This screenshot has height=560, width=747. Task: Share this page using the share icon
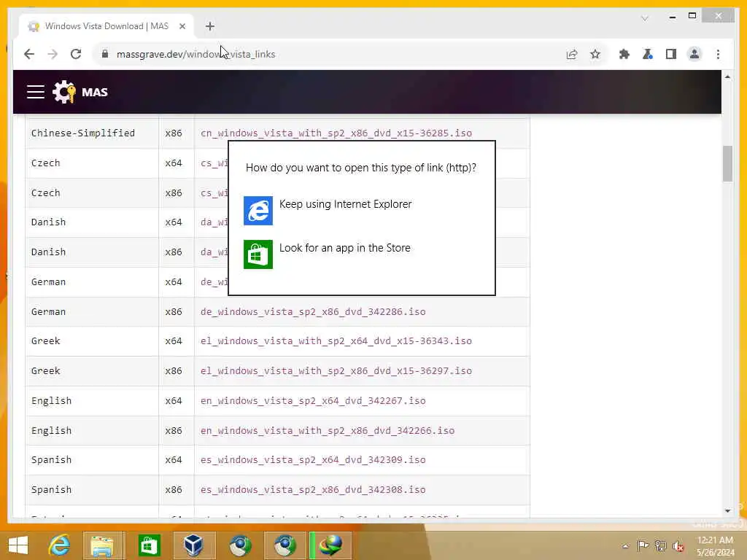572,54
